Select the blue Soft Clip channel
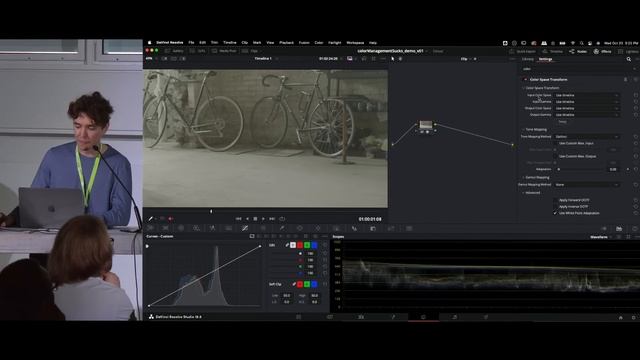640x360 pixels. [314, 284]
